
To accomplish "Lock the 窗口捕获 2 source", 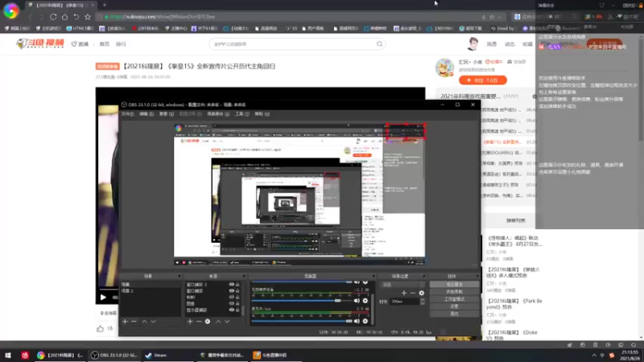I will (x=237, y=285).
